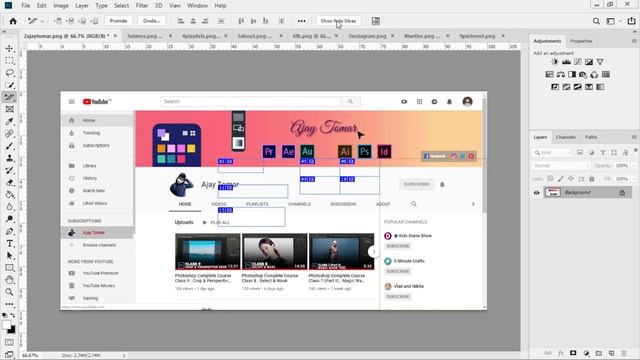Open the Filter menu
Screen dimensions: 640x360
(x=142, y=6)
